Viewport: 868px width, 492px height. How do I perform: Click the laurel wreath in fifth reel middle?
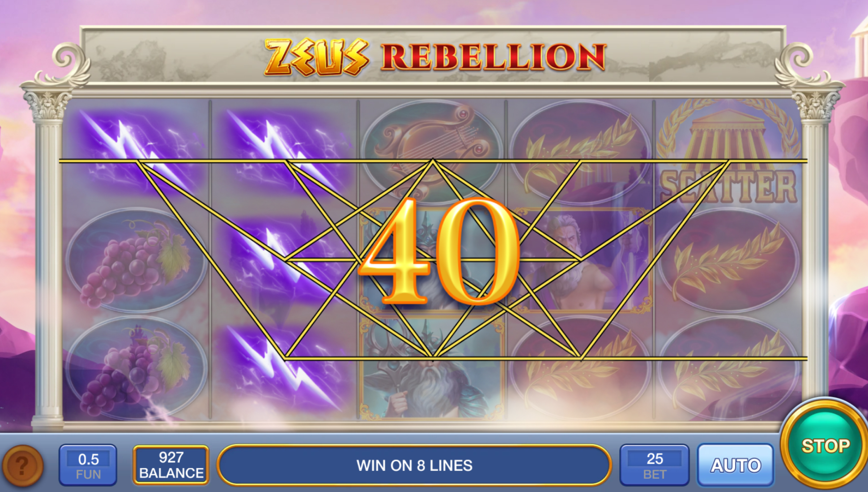click(x=728, y=260)
